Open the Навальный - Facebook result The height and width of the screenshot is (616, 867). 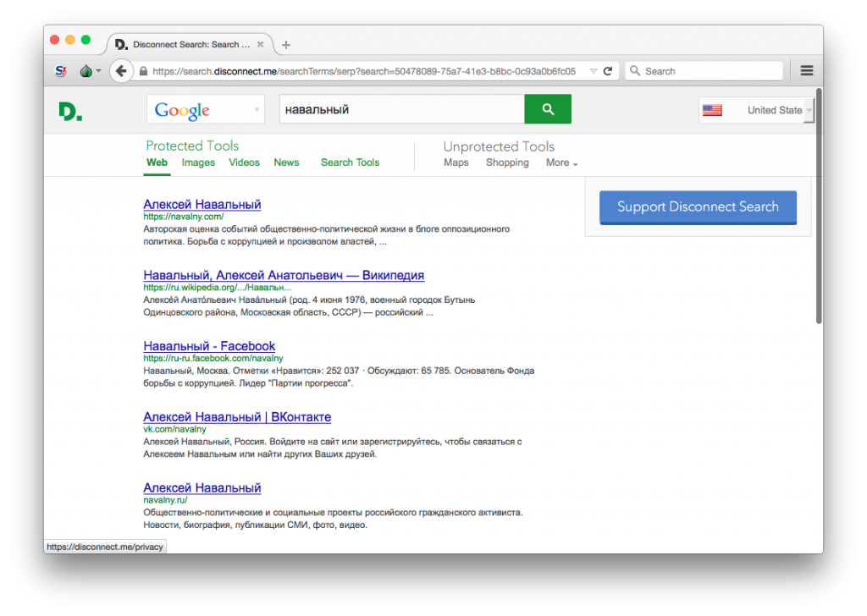(x=209, y=346)
